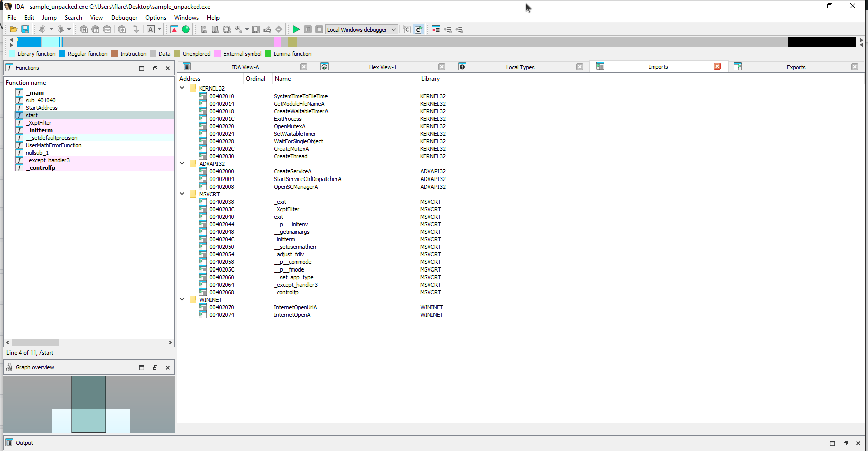The image size is (868, 451).
Task: Click the graph overview thumbnail
Action: coord(89,404)
